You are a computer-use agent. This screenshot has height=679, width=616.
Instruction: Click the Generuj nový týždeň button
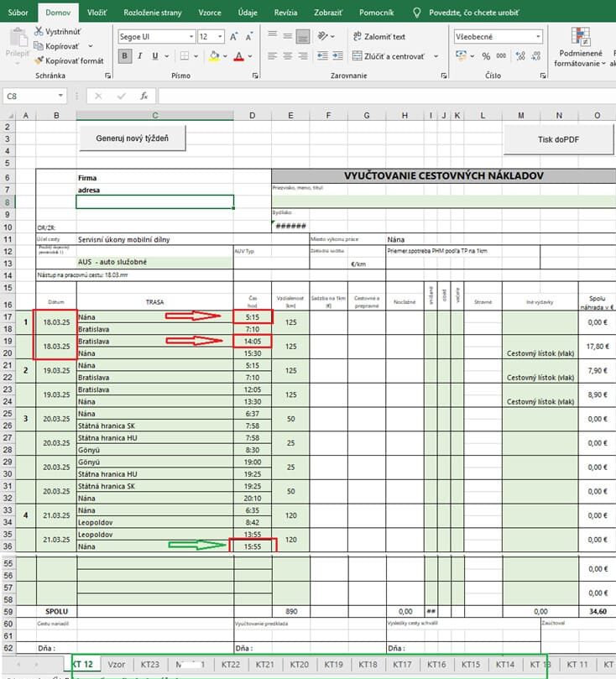(x=133, y=138)
